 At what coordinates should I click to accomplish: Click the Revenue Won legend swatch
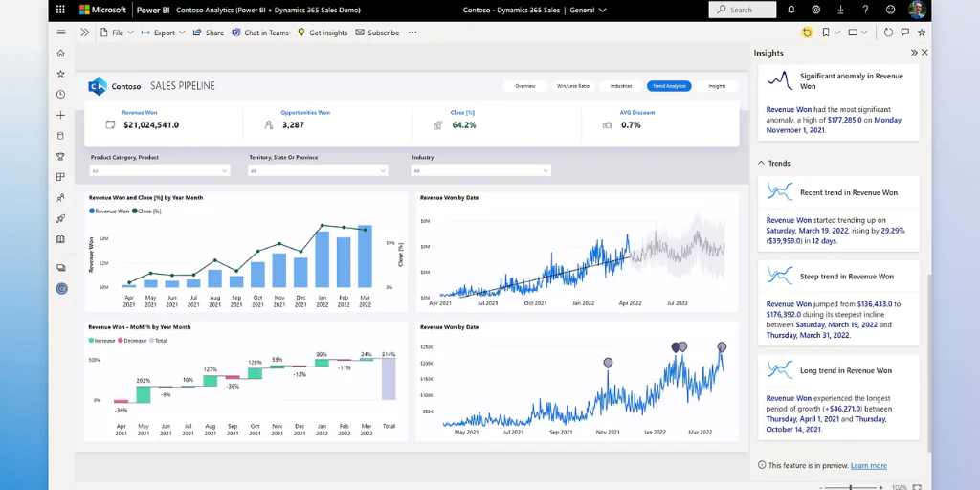tap(92, 212)
